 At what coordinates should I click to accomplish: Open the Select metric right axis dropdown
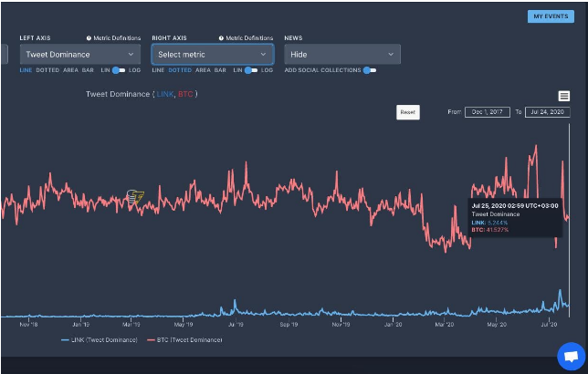point(213,55)
